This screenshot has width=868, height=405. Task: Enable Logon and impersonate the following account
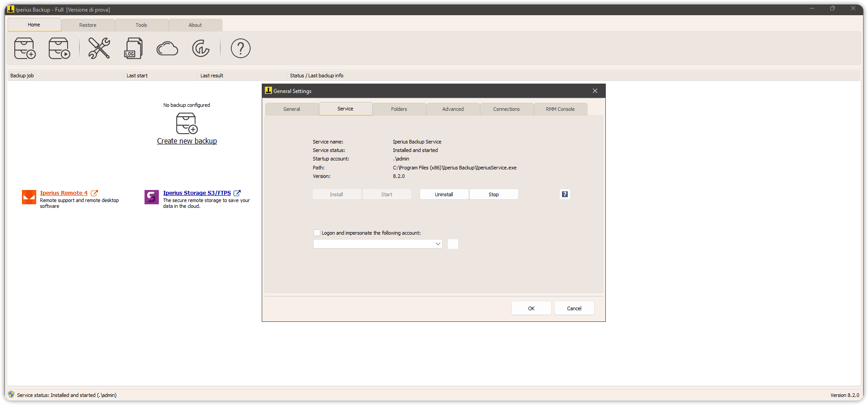pos(317,232)
